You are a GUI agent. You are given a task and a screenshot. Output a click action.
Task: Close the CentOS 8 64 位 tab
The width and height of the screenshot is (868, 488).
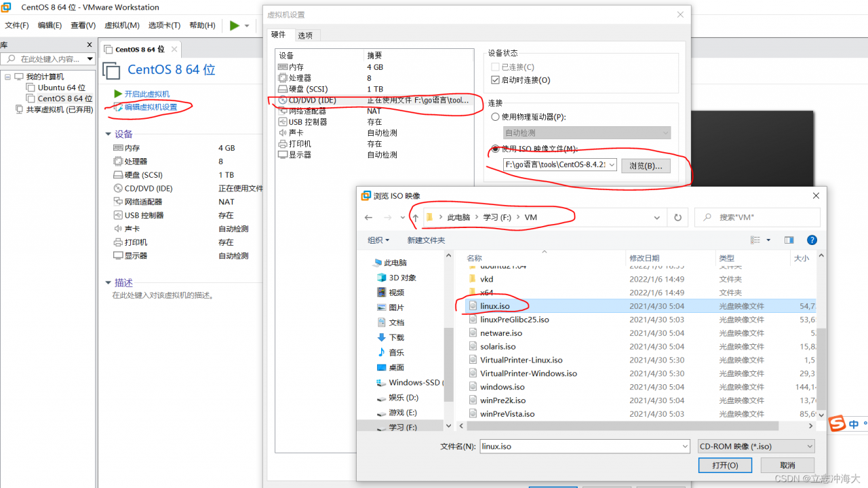pos(174,49)
